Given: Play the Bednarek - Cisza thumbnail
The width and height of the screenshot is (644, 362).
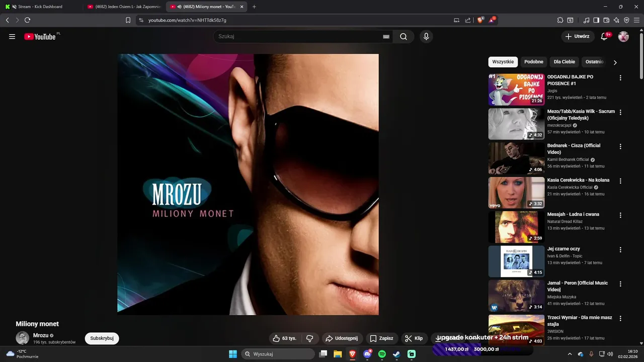Looking at the screenshot, I should 516,158.
